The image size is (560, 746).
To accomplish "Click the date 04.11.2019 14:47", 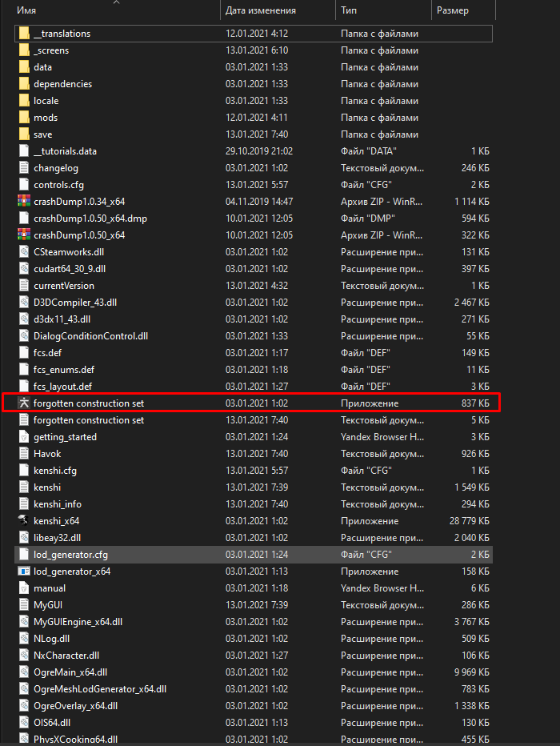I will (259, 202).
